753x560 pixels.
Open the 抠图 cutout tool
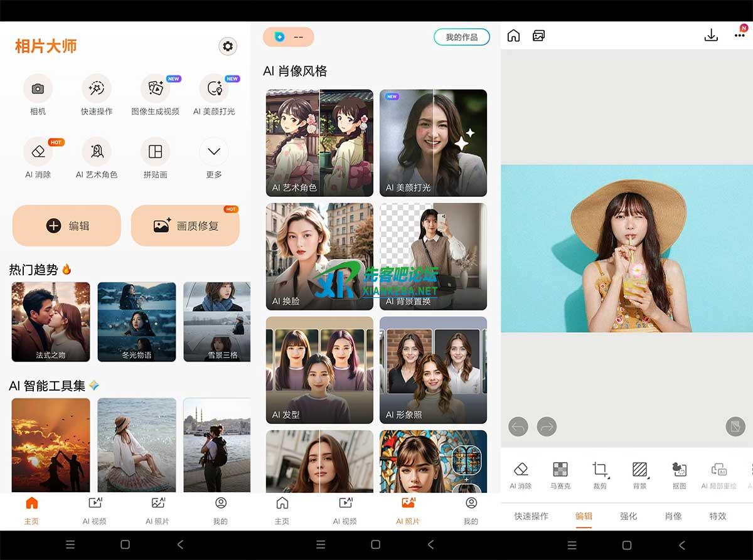(x=679, y=470)
